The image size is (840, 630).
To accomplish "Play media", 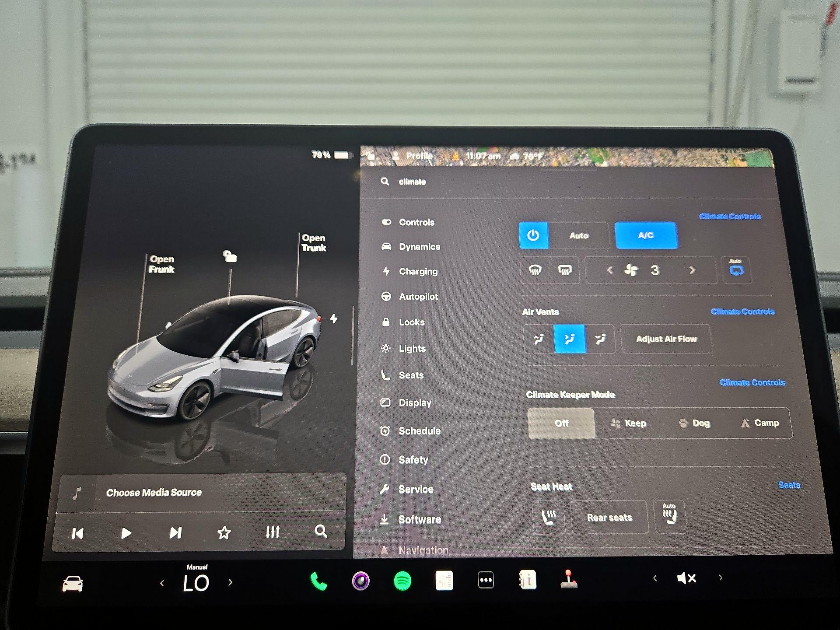I will pos(126,533).
